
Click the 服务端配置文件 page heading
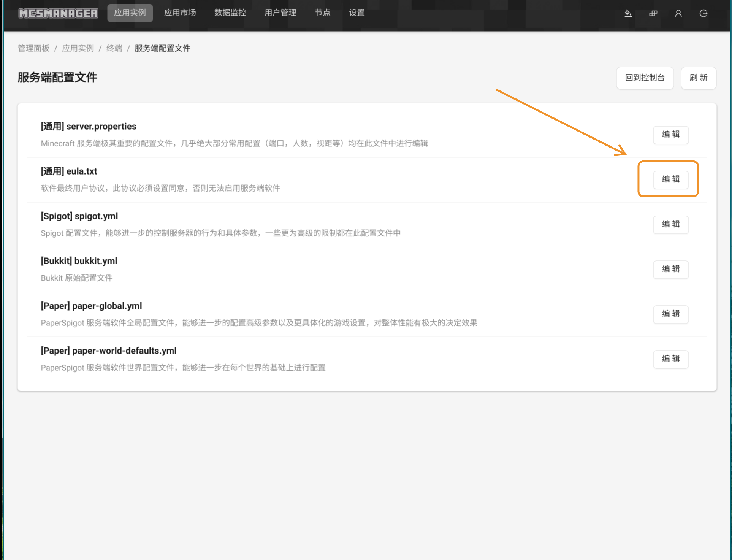57,78
